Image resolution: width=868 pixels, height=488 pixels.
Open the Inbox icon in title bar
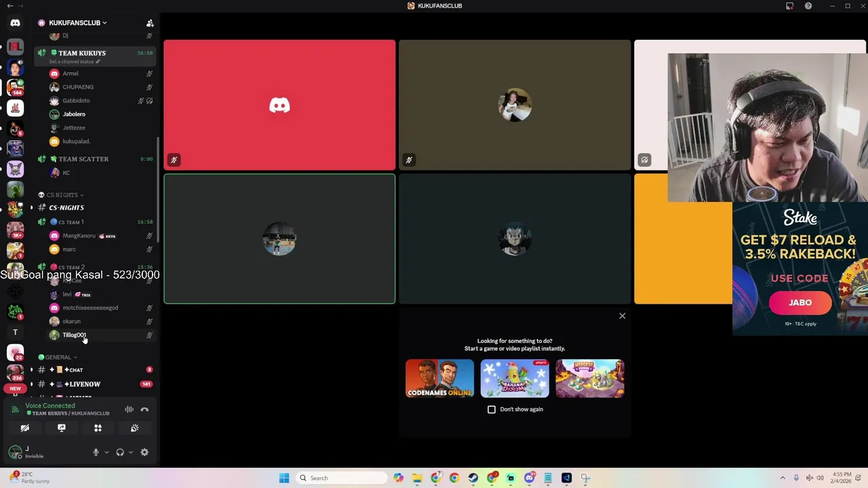(x=789, y=6)
